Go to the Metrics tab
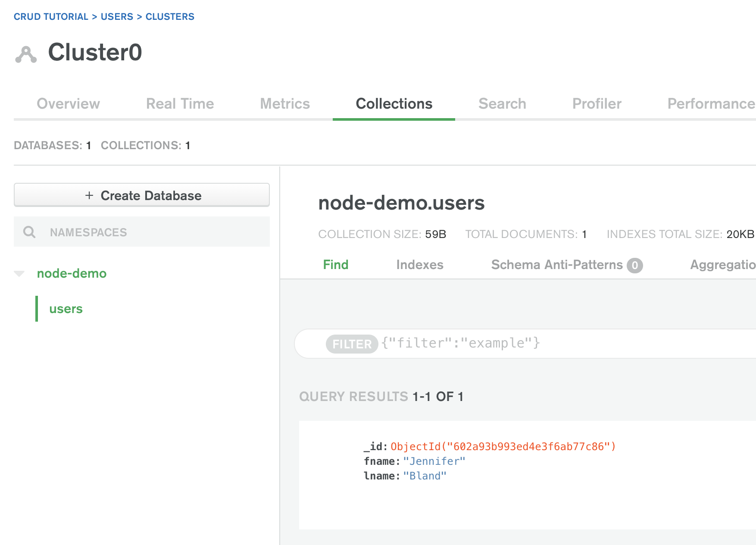This screenshot has height=545, width=756. [285, 103]
